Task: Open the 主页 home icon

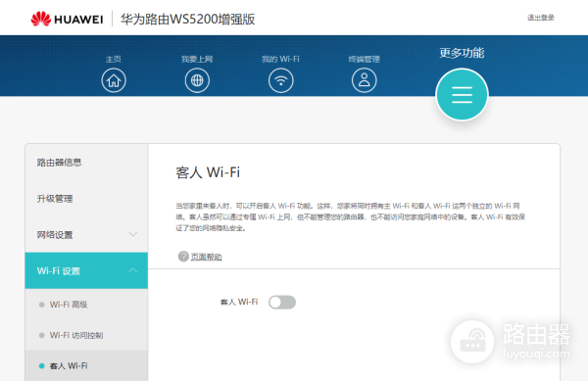Action: pyautogui.click(x=114, y=80)
